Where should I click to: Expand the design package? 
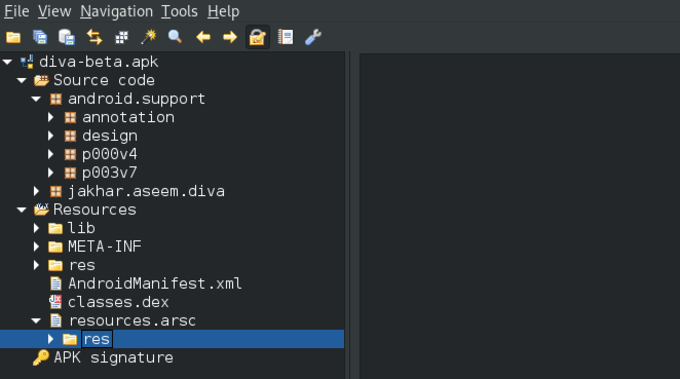pyautogui.click(x=51, y=136)
